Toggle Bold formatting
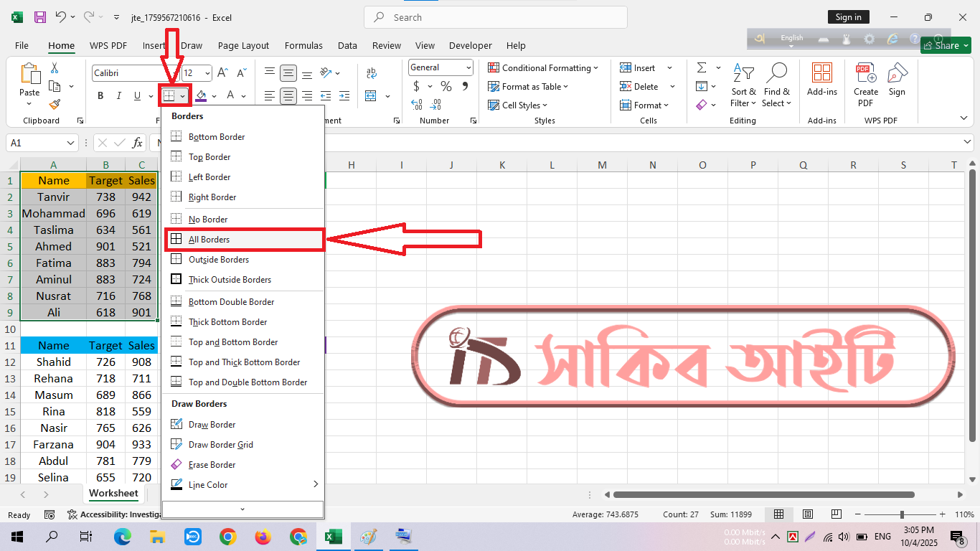 [100, 96]
